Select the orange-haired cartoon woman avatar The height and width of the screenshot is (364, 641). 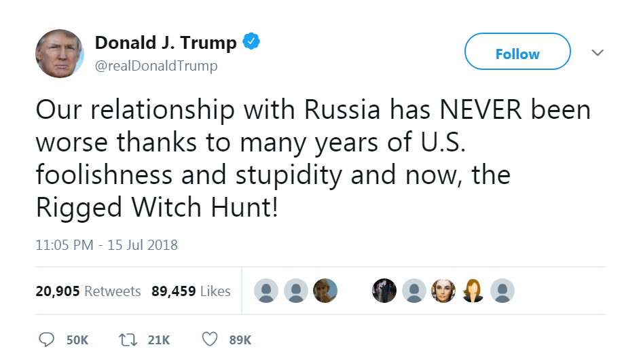click(x=473, y=291)
